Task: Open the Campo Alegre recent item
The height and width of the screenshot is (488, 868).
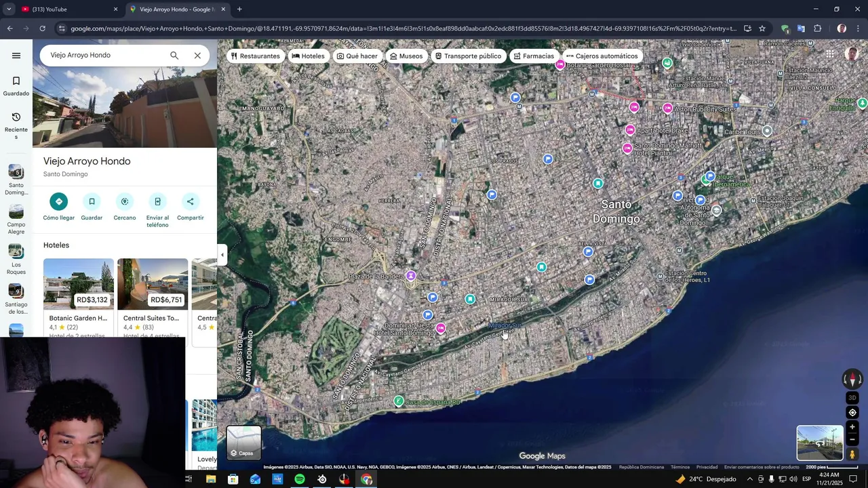Action: [x=16, y=220]
